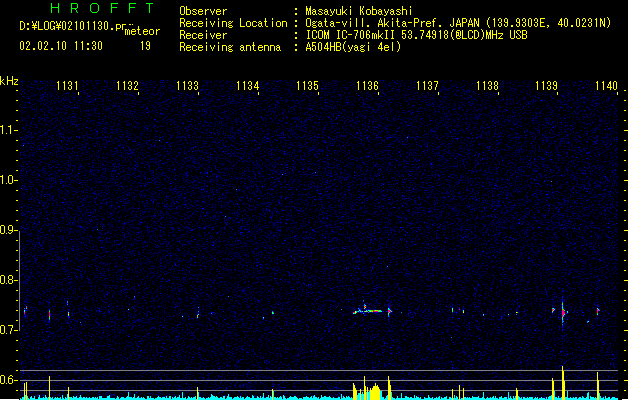
Task: Click the HROFFT title text
Action: [x=102, y=8]
